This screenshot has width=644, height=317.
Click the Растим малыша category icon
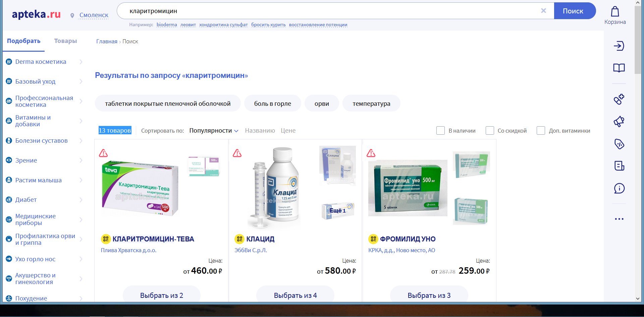pos(9,180)
